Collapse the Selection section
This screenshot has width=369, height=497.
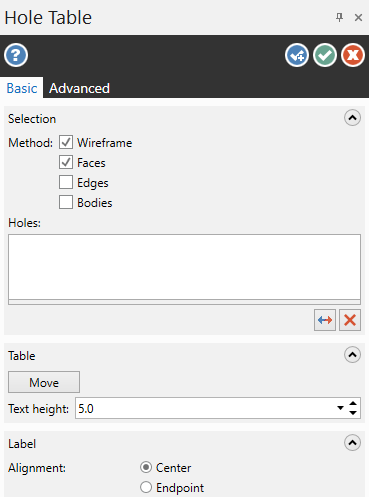point(352,118)
